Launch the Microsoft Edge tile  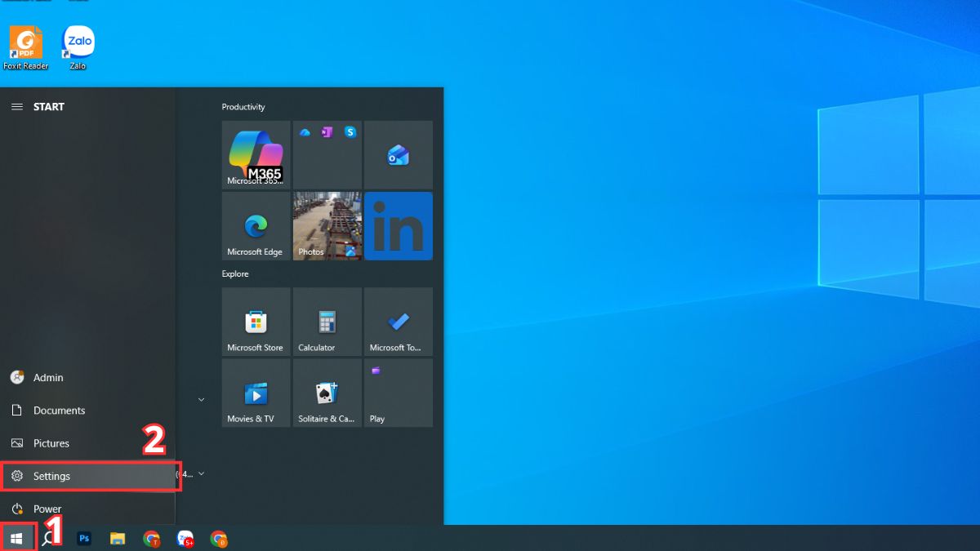256,226
